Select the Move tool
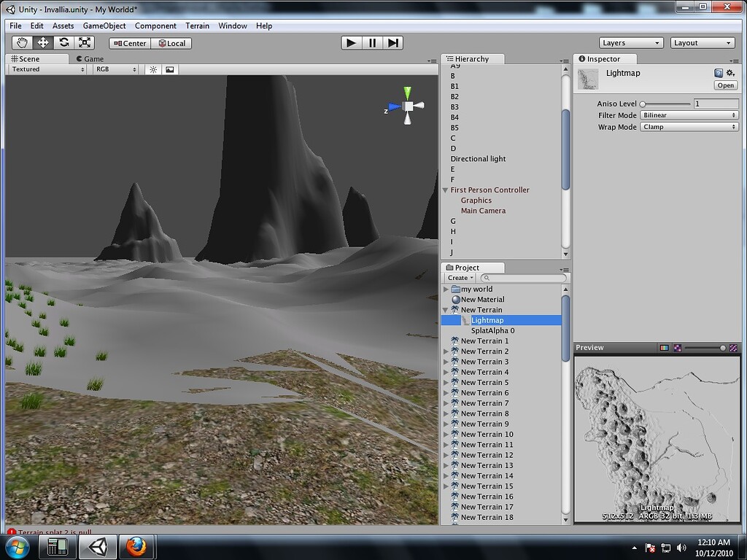This screenshot has width=747, height=560. (42, 42)
